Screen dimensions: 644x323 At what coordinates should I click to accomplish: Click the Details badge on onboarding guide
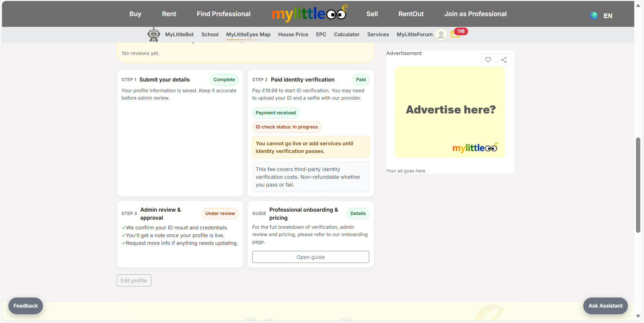(x=358, y=213)
